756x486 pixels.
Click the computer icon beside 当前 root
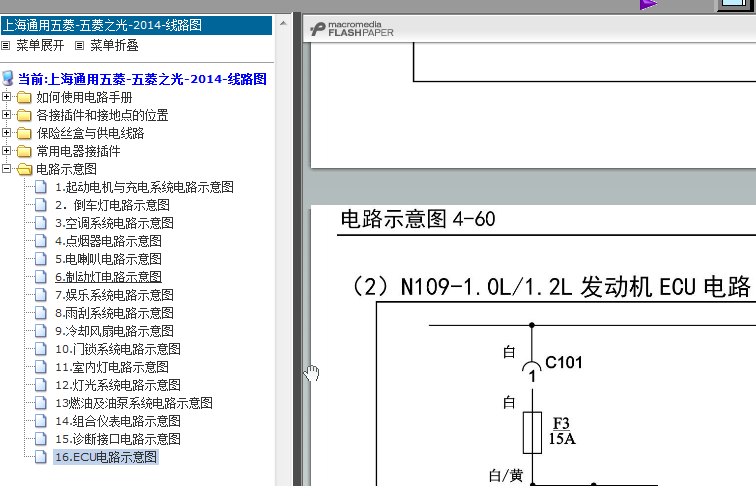(8, 79)
